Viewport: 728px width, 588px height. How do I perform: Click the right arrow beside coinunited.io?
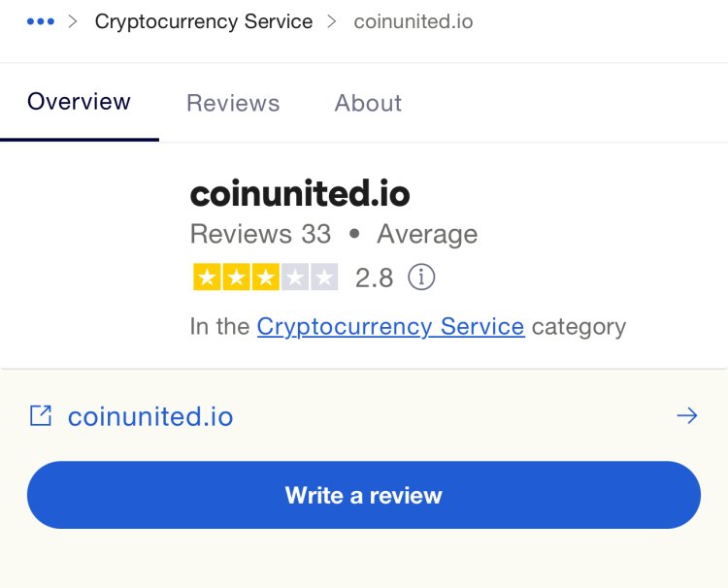tap(687, 415)
